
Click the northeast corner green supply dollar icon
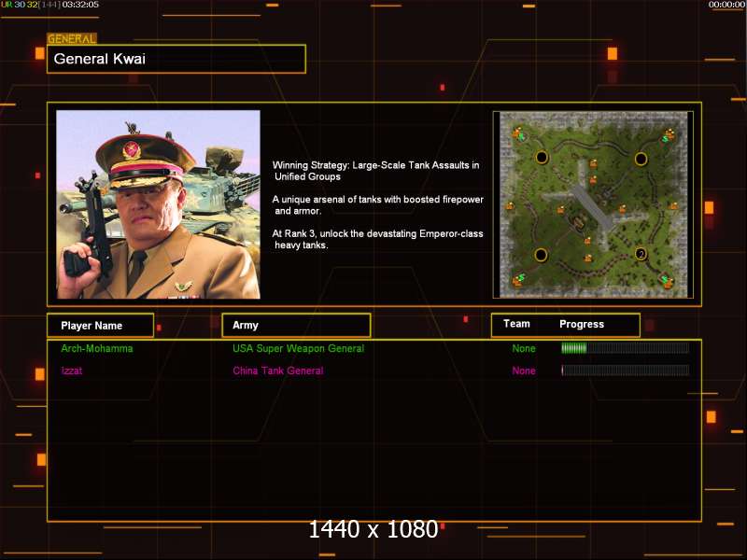pyautogui.click(x=664, y=139)
